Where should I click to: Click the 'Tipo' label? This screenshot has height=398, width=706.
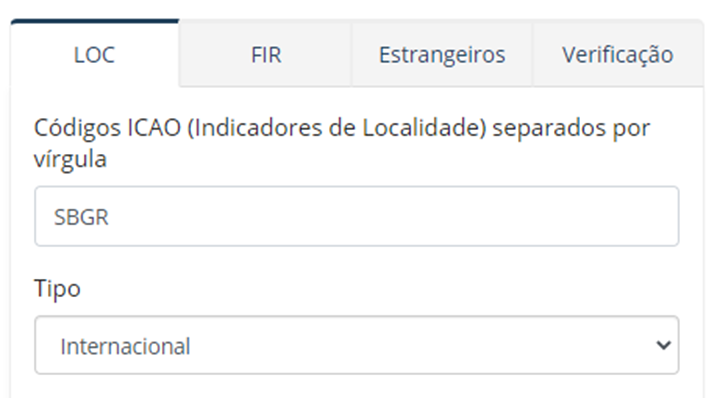click(57, 288)
